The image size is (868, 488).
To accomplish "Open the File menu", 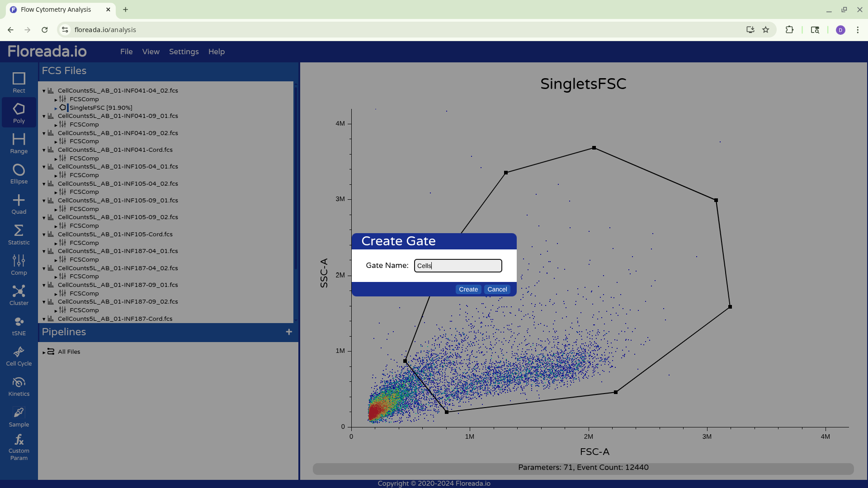I will click(x=126, y=52).
